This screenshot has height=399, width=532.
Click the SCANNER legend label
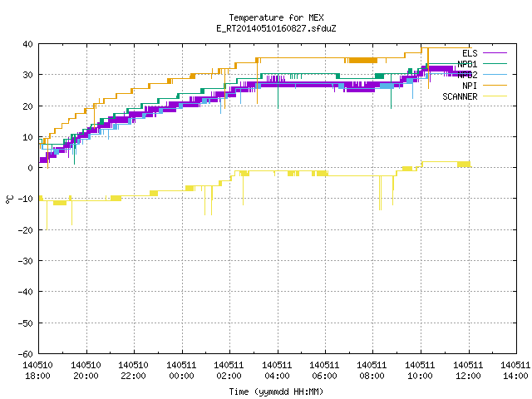pyautogui.click(x=460, y=96)
